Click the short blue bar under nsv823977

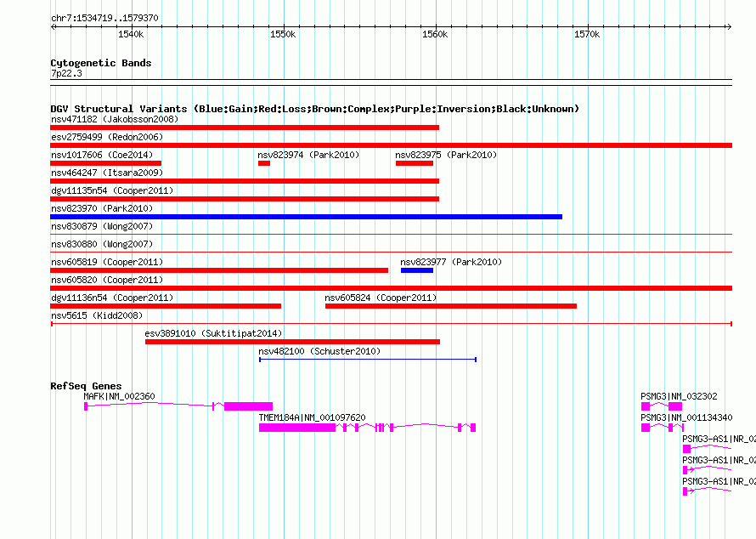point(417,270)
